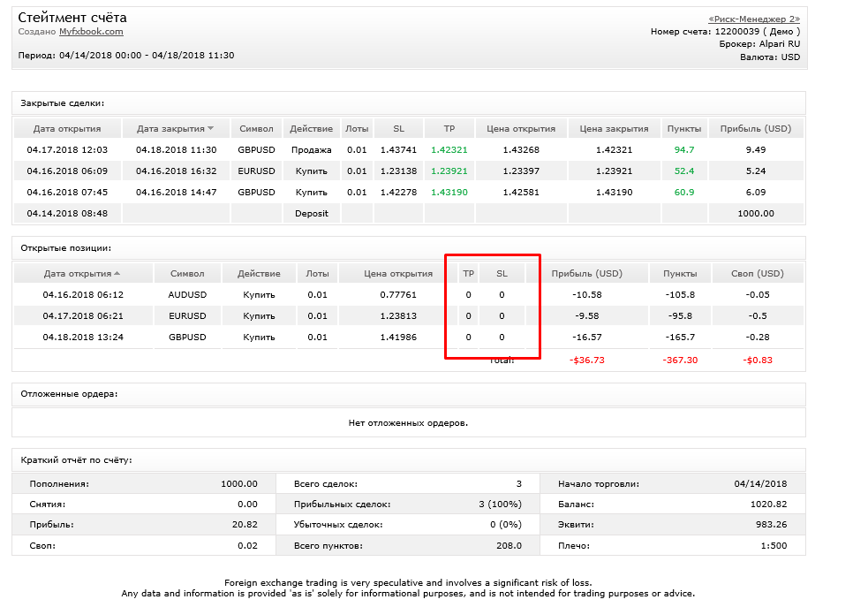The height and width of the screenshot is (607, 868).
Task: Select GBPUSD sell trade closed 04.18.2018
Action: pos(409,149)
